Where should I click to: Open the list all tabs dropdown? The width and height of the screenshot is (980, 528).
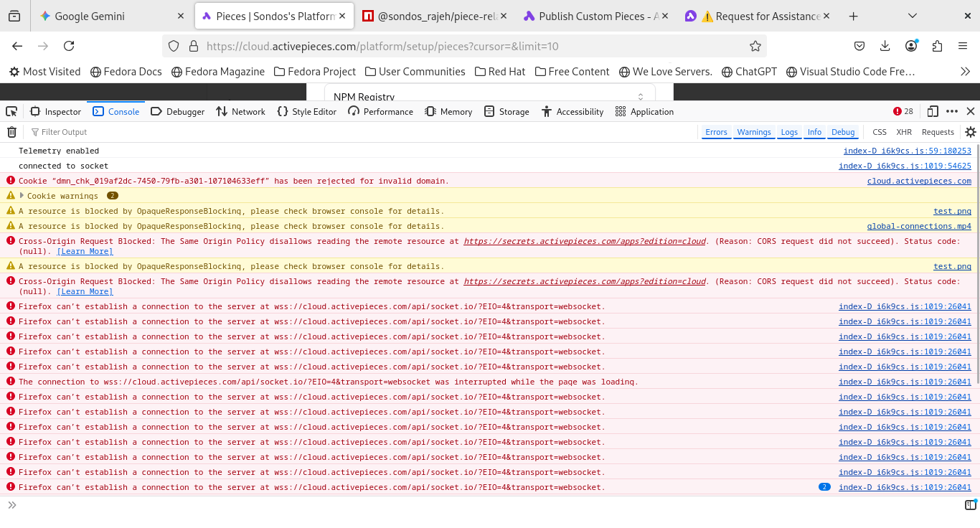(913, 16)
